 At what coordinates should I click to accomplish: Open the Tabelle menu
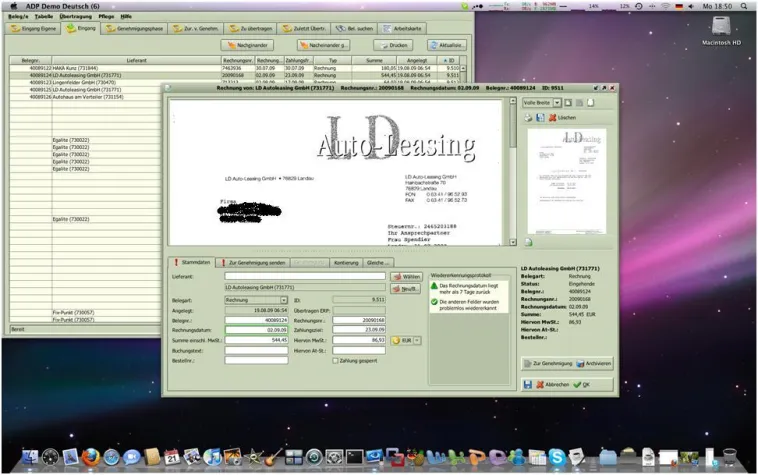pos(44,16)
